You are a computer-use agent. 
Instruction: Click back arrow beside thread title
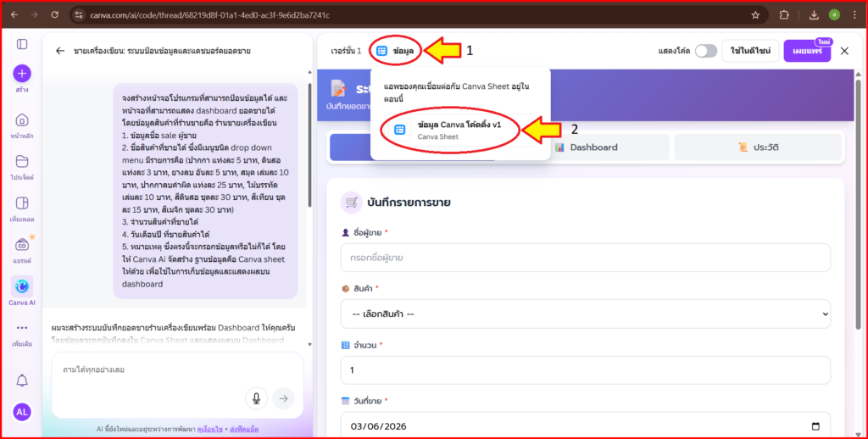(x=60, y=51)
